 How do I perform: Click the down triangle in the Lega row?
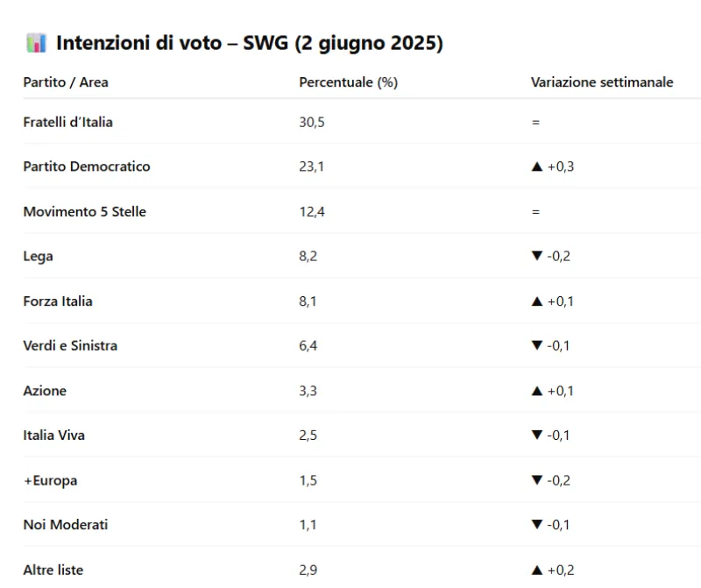coord(537,256)
